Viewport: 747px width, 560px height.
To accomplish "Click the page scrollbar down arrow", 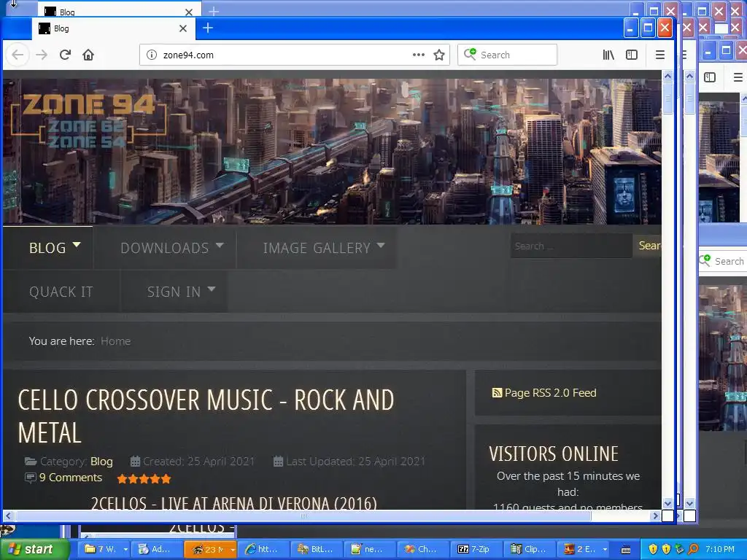I will 668,503.
